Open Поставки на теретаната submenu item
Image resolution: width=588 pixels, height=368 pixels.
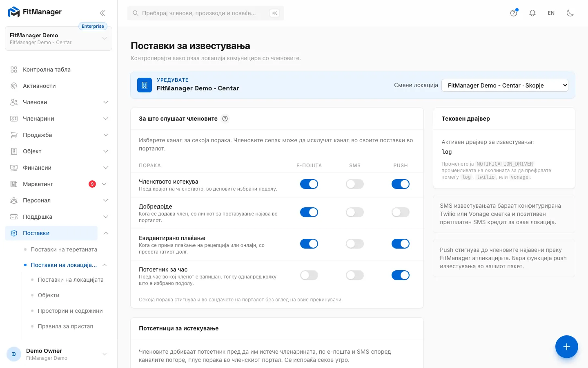point(64,249)
